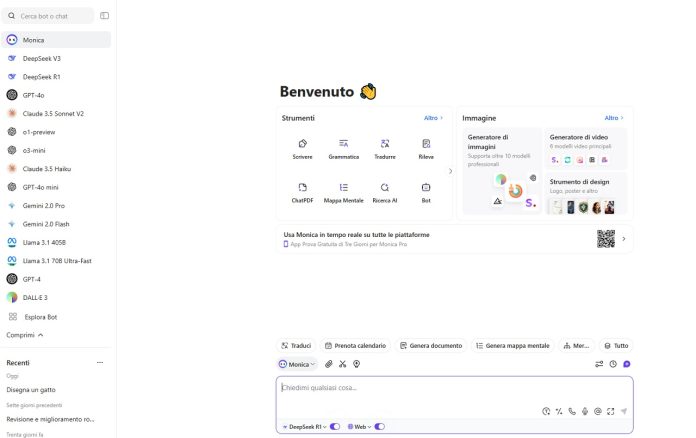Viewport: 696px width, 438px height.
Task: Click the microphone voice input icon
Action: 585,411
